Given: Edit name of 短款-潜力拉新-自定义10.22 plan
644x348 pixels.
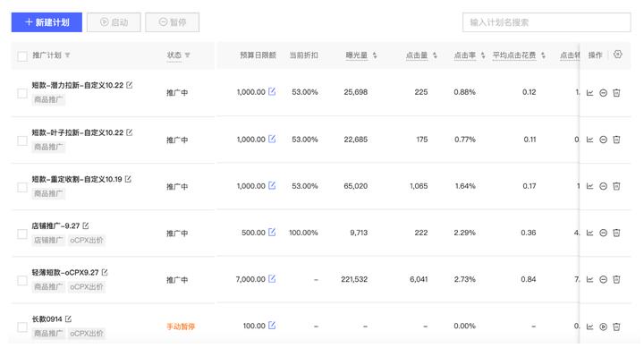Looking at the screenshot, I should [130, 85].
